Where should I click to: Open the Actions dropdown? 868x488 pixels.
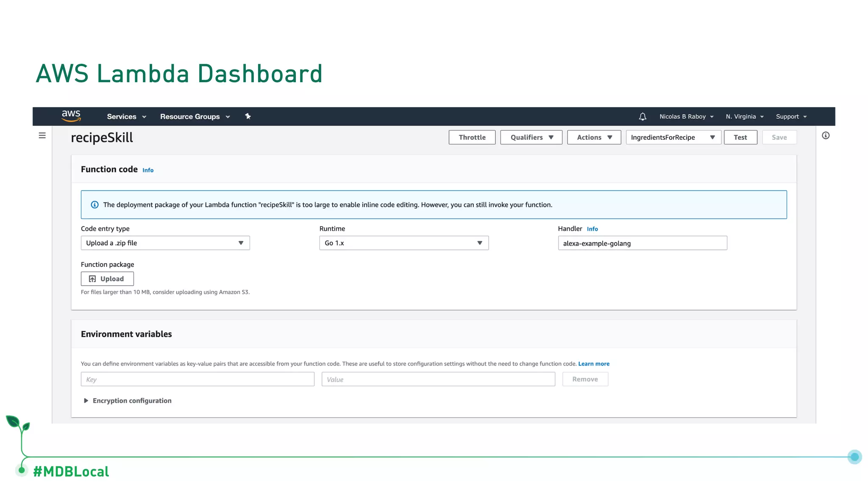pos(594,137)
